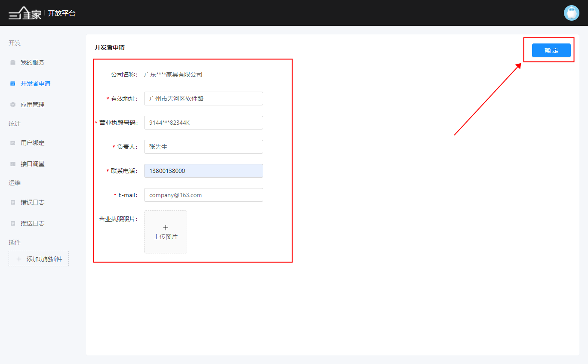Click the 我的服务 sidebar icon
Image resolution: width=588 pixels, height=364 pixels.
[x=13, y=63]
